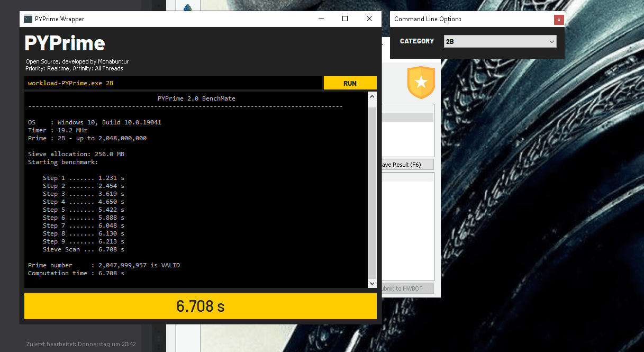Click Save Result (F6) button behind PYPrime

(x=407, y=165)
